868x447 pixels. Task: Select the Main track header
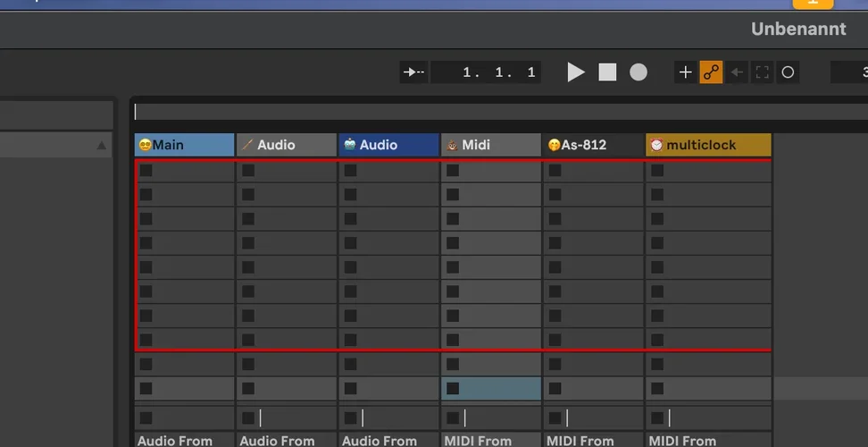[184, 145]
